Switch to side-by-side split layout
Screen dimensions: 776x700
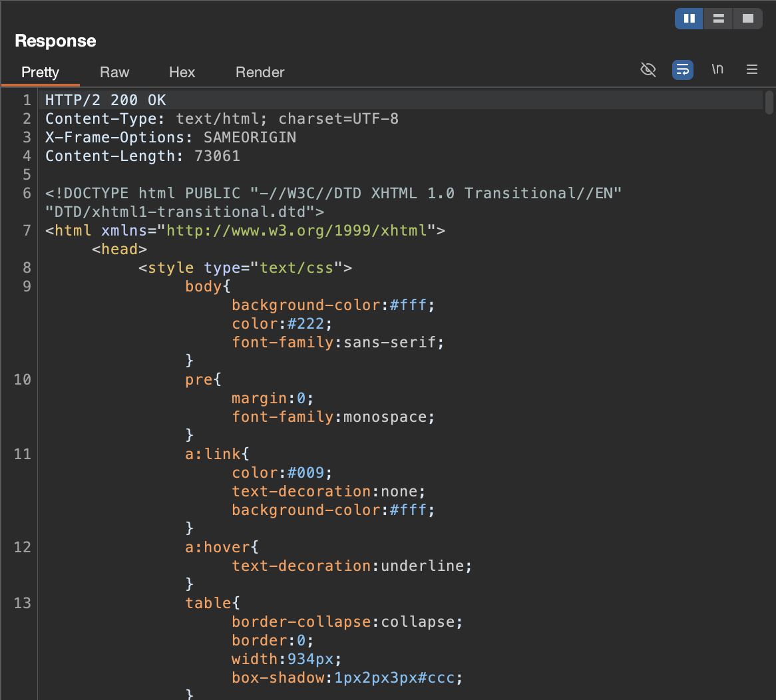pos(689,19)
